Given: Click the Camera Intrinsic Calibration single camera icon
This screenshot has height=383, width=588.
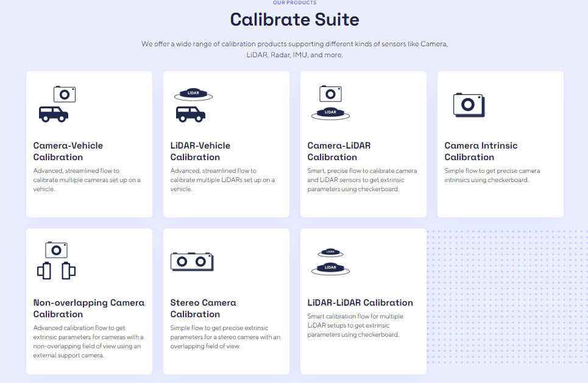Looking at the screenshot, I should point(469,105).
